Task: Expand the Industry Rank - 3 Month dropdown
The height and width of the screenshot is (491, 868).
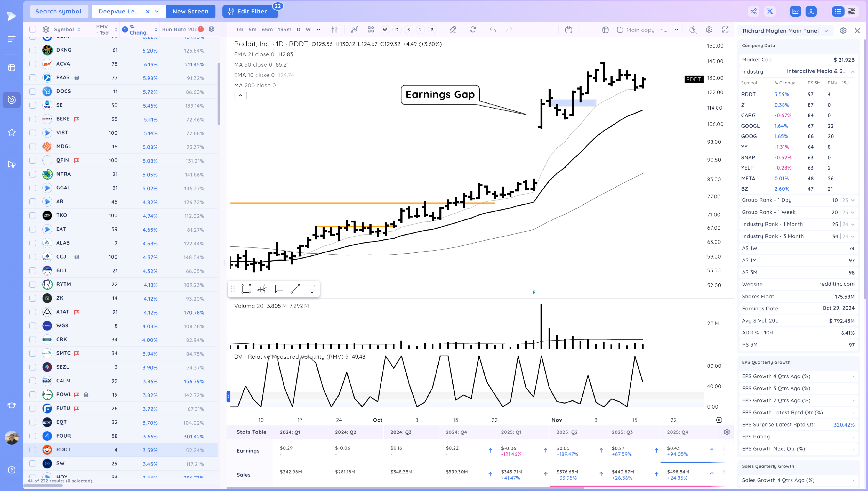Action: 853,236
